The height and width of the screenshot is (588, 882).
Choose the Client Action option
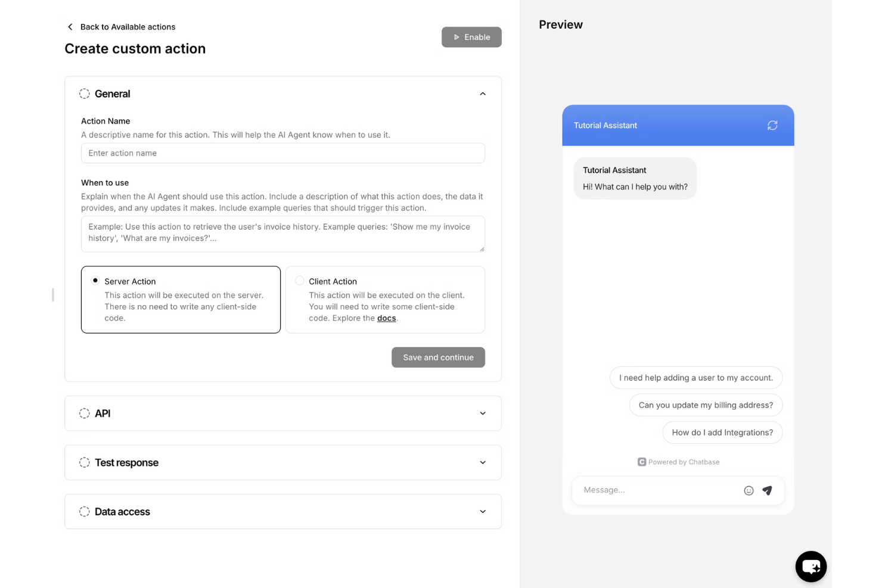click(300, 280)
